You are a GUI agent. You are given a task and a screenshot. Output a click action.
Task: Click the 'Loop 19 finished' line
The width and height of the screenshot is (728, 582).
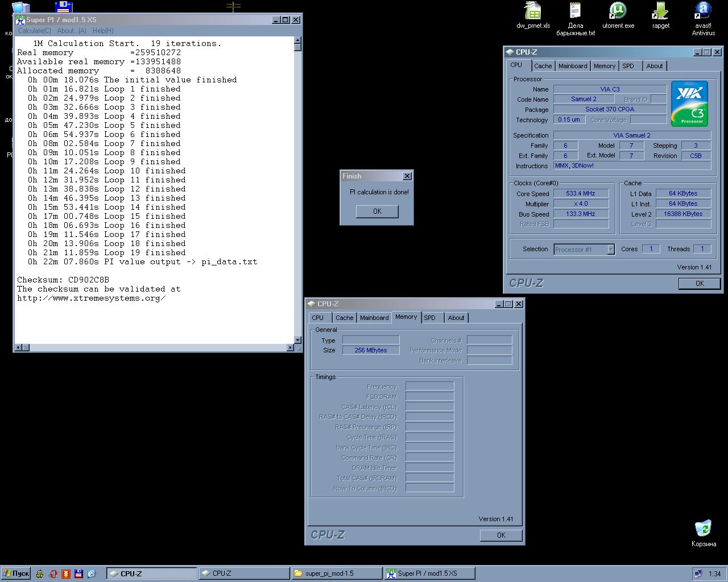click(x=107, y=252)
